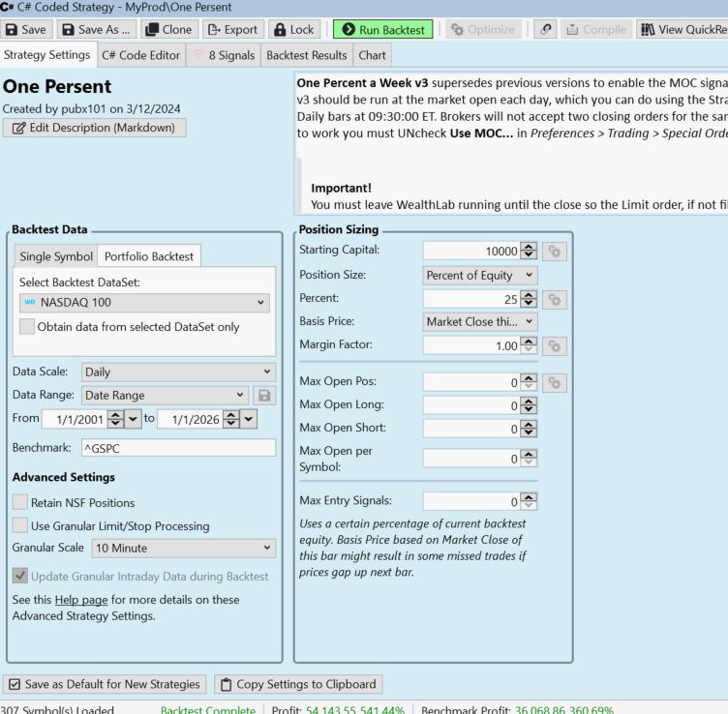Screen dimensions: 728x714
Task: Expand the Position Size dropdown
Action: pyautogui.click(x=480, y=276)
